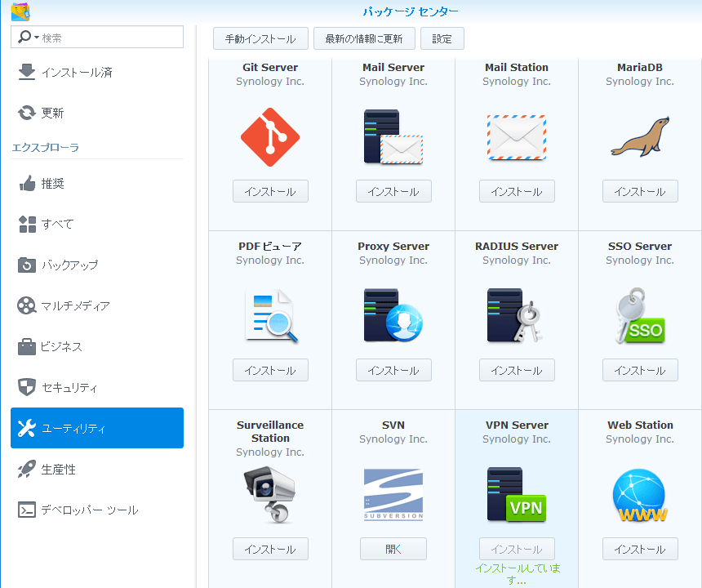Click the Surveillance Station title text
The height and width of the screenshot is (588, 702).
pos(270,431)
